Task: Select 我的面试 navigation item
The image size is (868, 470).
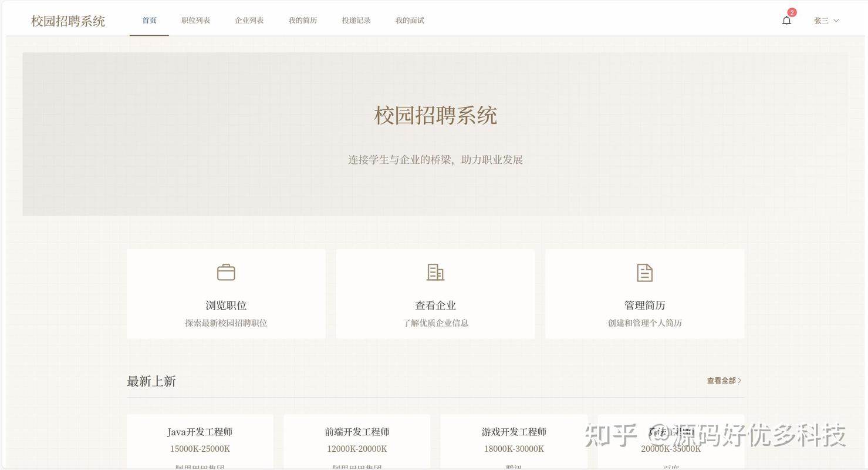Action: (410, 21)
